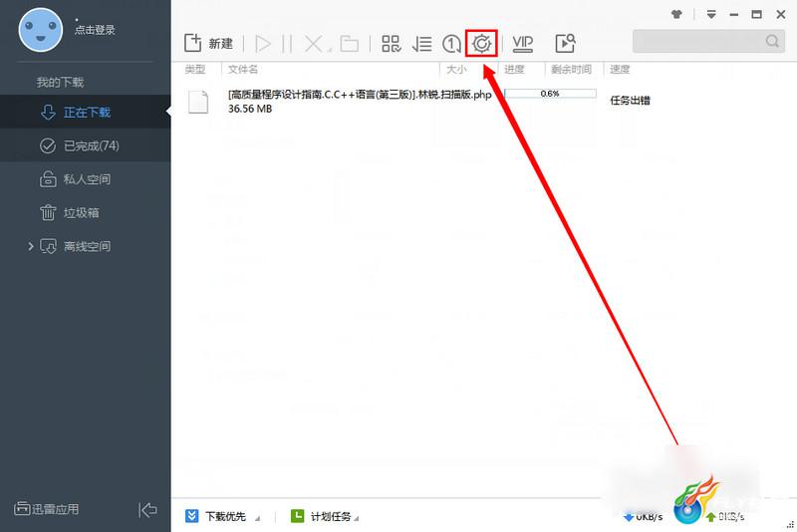Image resolution: width=797 pixels, height=532 pixels.
Task: Close the Thunder window
Action: (x=781, y=14)
